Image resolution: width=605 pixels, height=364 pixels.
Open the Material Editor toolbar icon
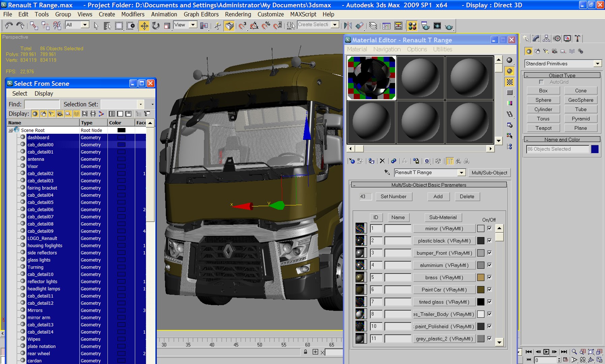coord(412,26)
